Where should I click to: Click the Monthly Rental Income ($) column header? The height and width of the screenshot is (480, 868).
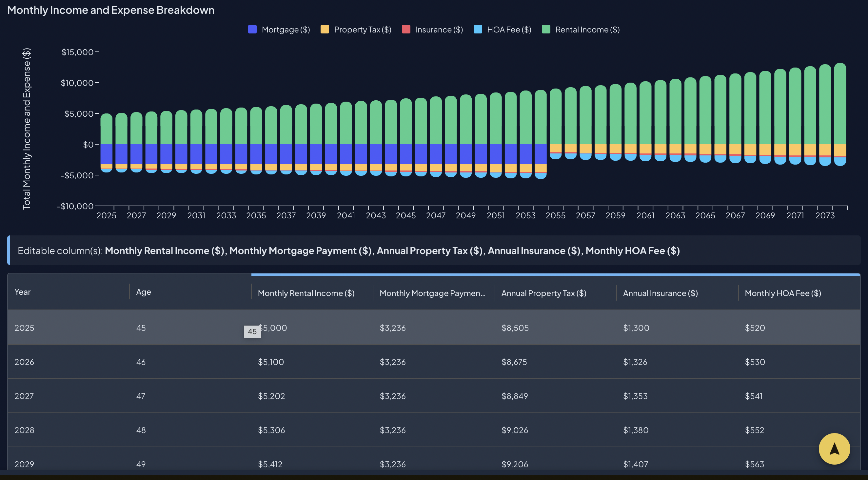click(x=306, y=293)
